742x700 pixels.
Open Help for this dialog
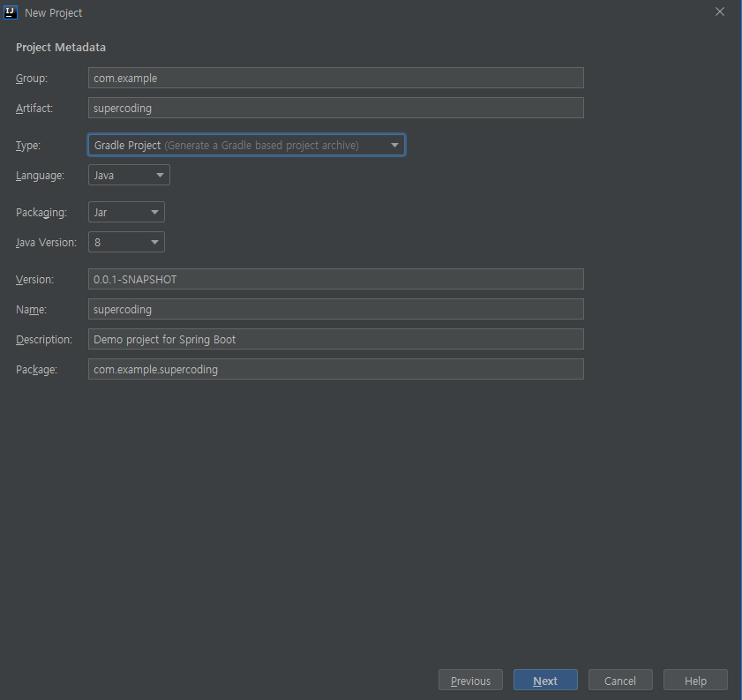[x=695, y=680]
